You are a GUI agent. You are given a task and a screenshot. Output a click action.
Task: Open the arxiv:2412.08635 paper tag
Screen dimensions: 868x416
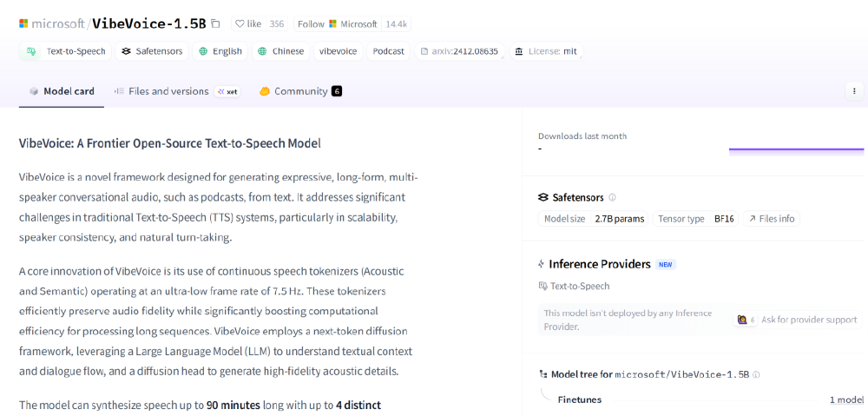[x=458, y=51]
